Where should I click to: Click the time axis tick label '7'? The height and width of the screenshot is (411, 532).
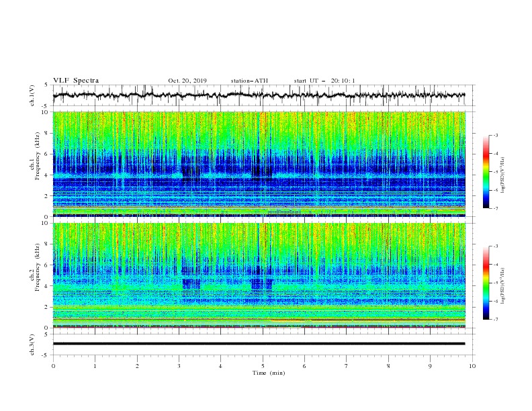coord(347,366)
